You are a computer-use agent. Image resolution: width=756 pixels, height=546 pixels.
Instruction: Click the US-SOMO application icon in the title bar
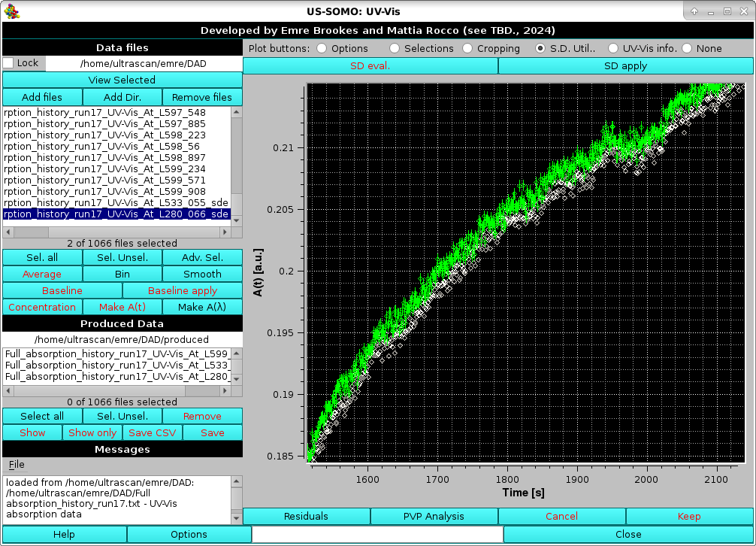[11, 11]
